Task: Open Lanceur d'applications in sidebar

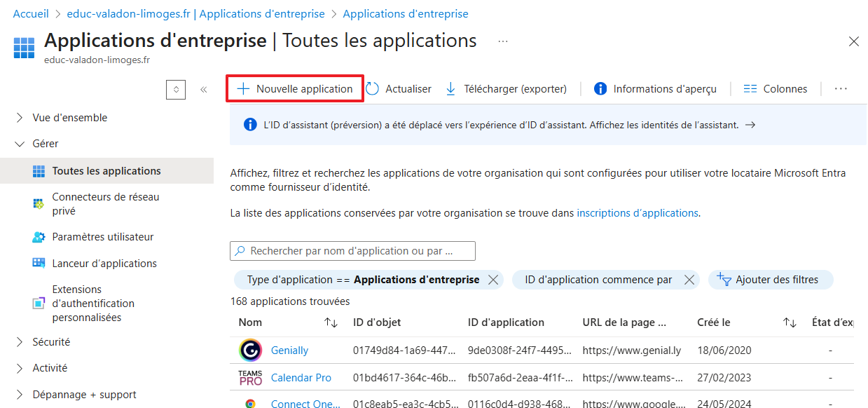Action: 104,264
